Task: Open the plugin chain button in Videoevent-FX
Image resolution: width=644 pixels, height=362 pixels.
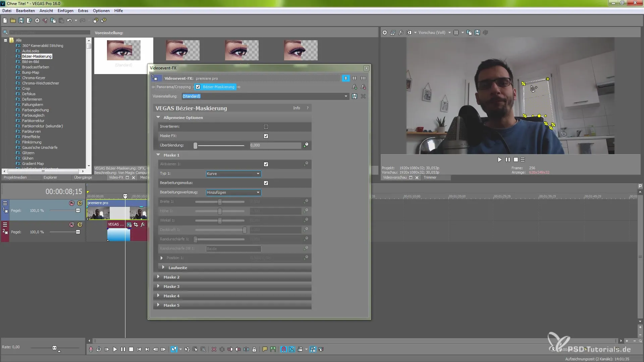Action: coord(355,87)
